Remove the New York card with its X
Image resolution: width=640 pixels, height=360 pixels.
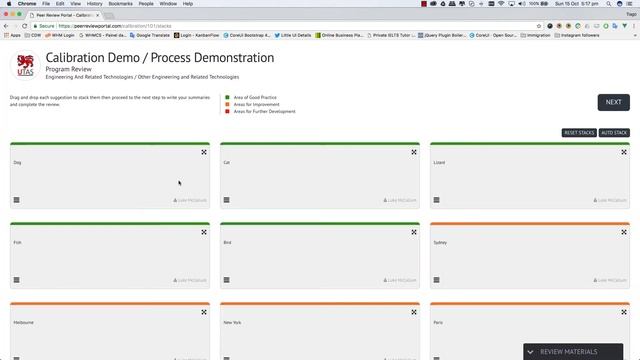coord(414,312)
